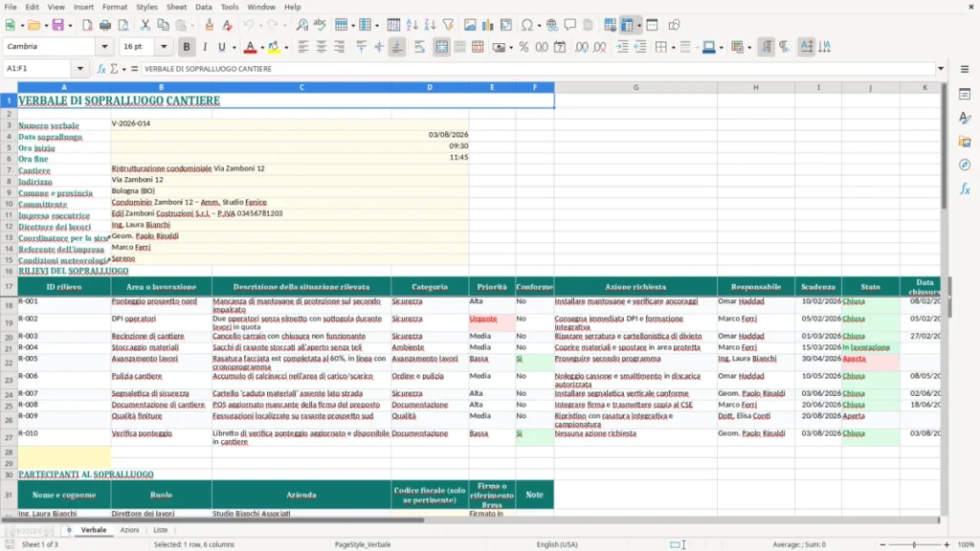980x551 pixels.
Task: Insert a comment with the speech bubble icon
Action: [570, 25]
